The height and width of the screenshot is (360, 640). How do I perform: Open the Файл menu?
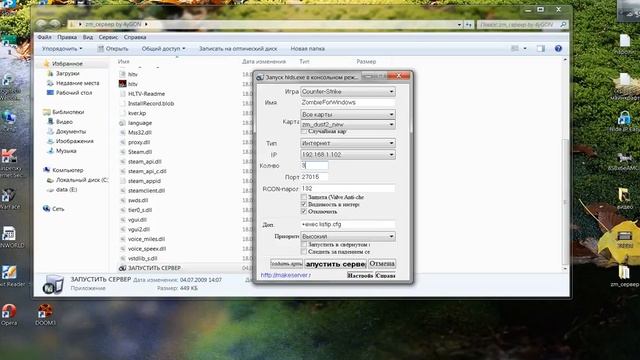point(44,37)
